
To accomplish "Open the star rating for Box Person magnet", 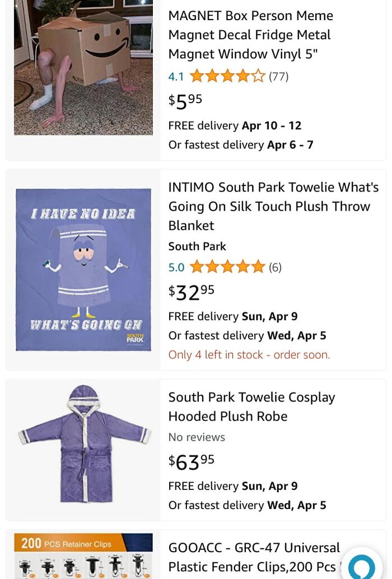I will 227,76.
